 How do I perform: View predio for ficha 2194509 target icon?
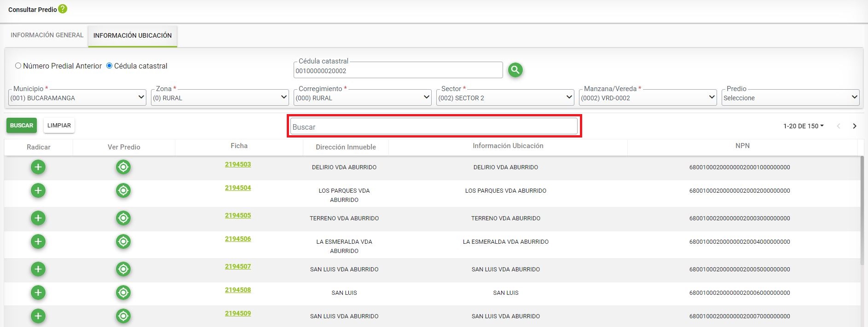click(123, 316)
